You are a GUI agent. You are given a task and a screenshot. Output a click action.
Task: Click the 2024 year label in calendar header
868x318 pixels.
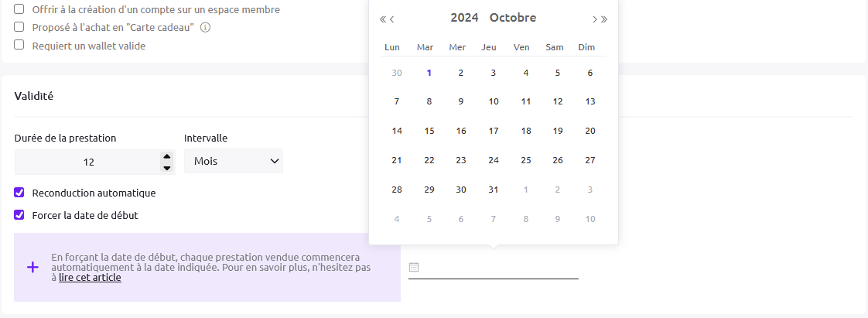tap(464, 18)
